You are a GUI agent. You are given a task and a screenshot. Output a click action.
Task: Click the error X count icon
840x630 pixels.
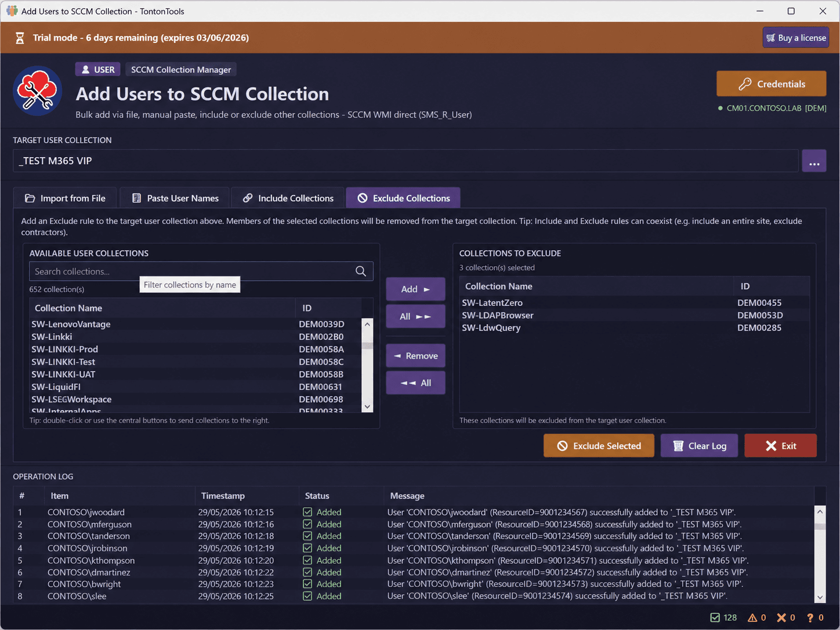782,618
